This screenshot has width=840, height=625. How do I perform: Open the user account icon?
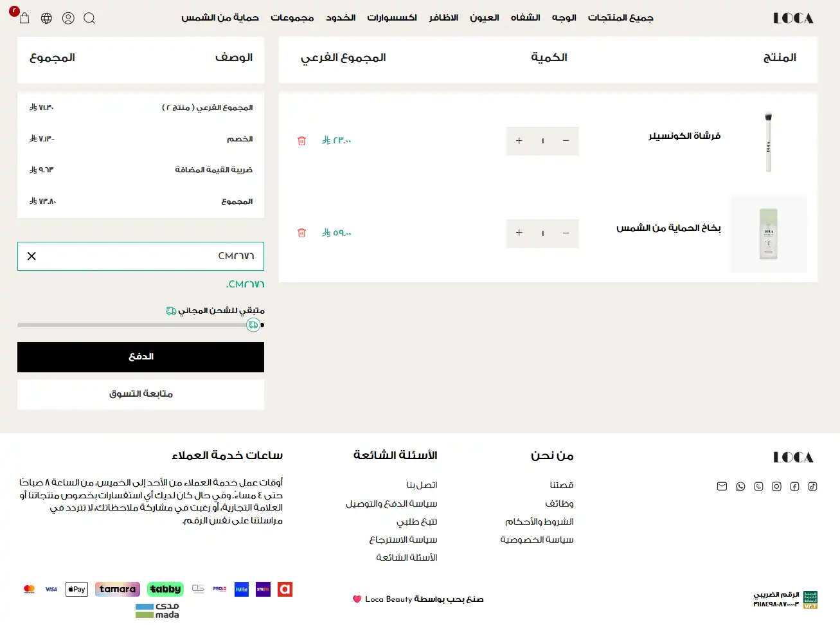[x=68, y=18]
